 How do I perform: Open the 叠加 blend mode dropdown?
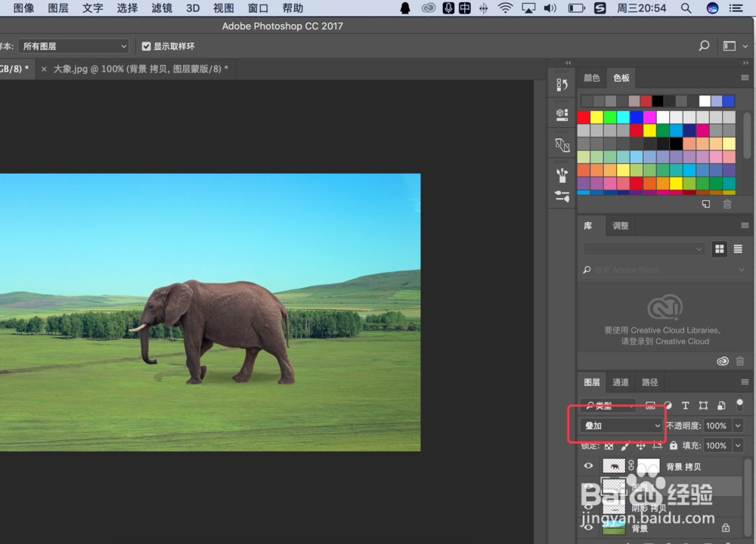click(621, 425)
